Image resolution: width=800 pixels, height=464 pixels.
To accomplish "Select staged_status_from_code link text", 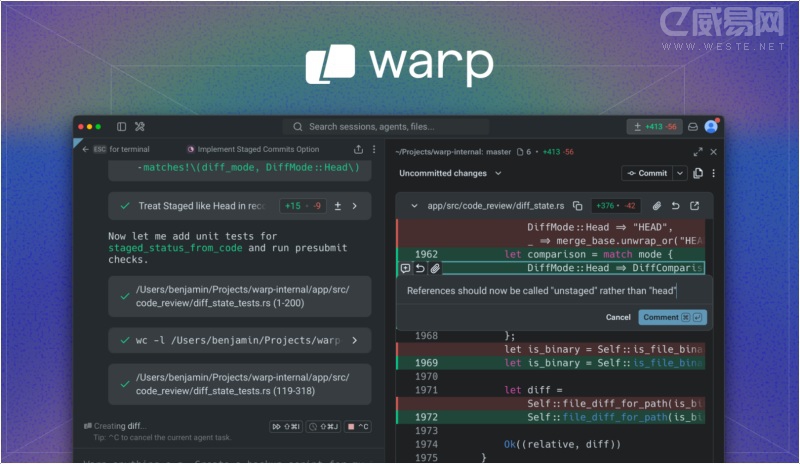I will (175, 248).
